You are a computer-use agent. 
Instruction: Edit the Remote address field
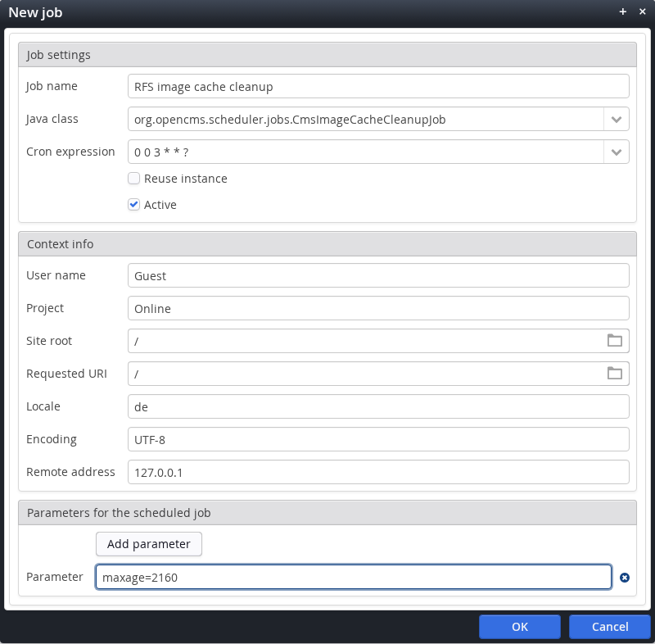[x=378, y=472]
